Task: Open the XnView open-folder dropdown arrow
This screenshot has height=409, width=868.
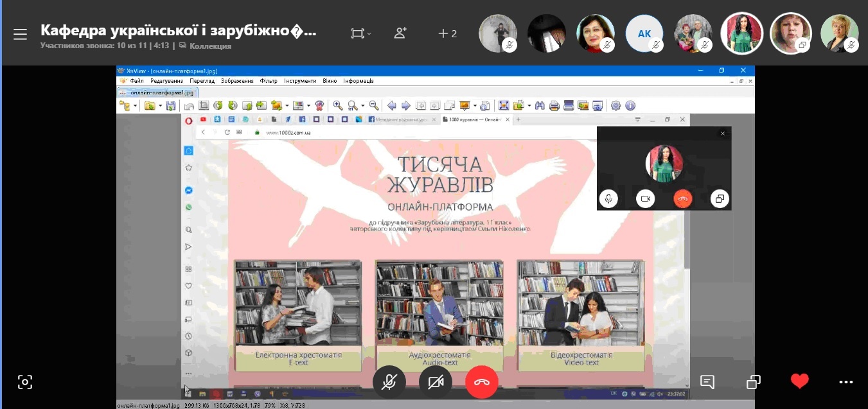Action: tap(159, 106)
